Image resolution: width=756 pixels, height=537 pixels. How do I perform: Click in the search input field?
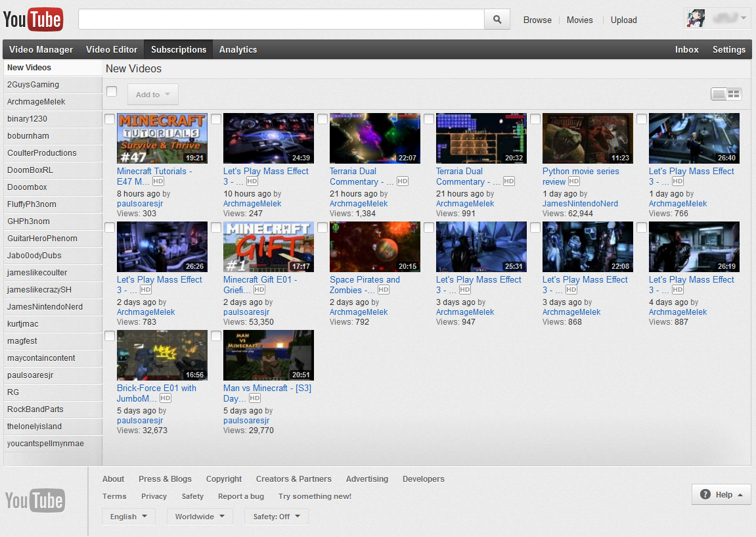tap(281, 19)
